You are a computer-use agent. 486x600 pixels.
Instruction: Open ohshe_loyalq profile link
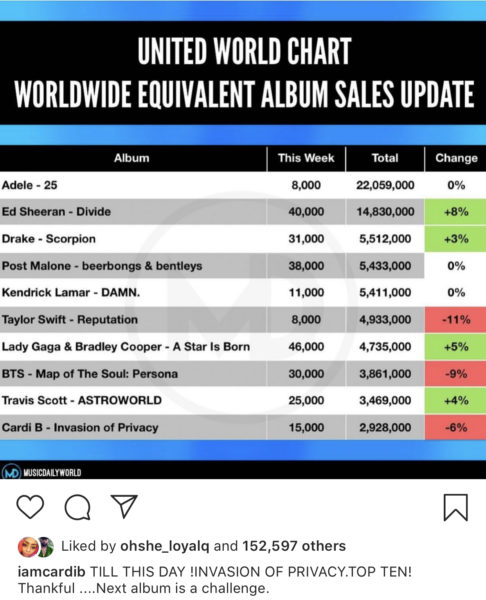point(165,546)
